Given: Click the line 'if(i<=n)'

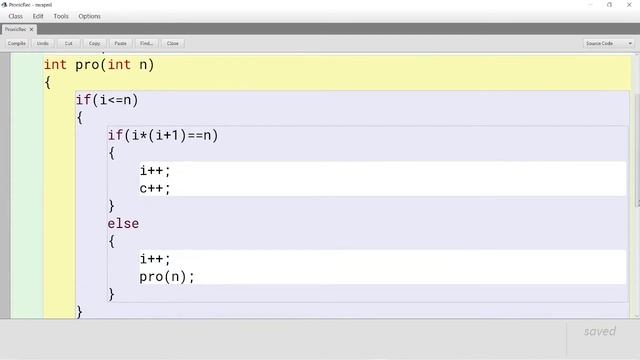Looking at the screenshot, I should pyautogui.click(x=107, y=100).
